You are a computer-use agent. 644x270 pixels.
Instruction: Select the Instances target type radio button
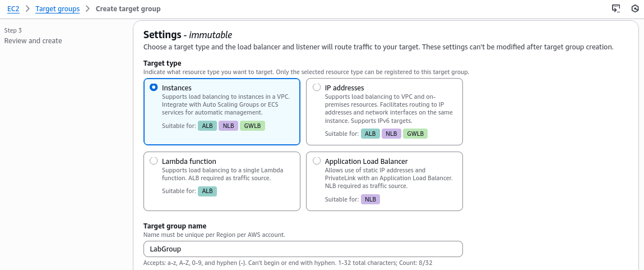[154, 88]
